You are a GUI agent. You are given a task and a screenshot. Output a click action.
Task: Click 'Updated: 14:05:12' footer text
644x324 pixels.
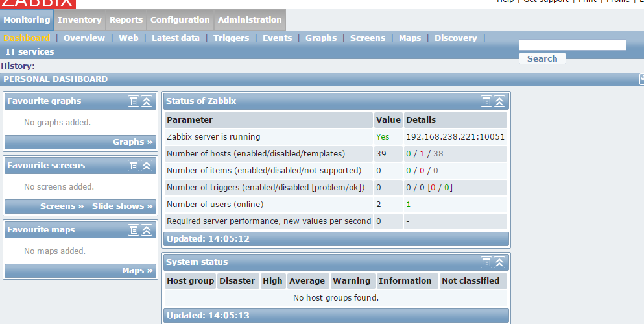tap(208, 238)
